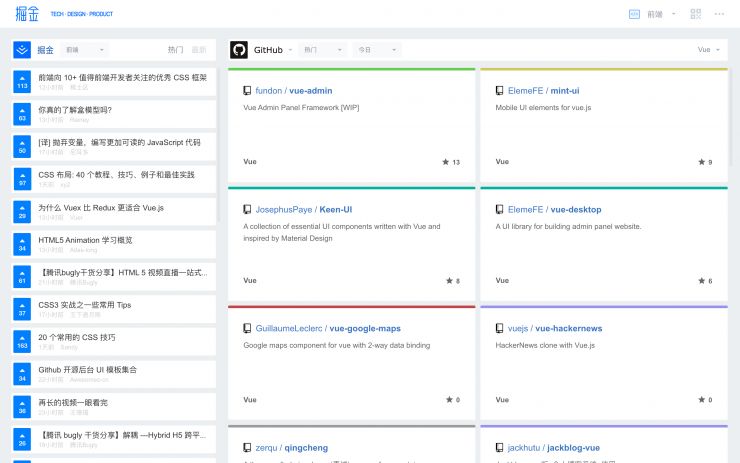
Task: Click the star icon on vue-admin card
Action: point(446,162)
